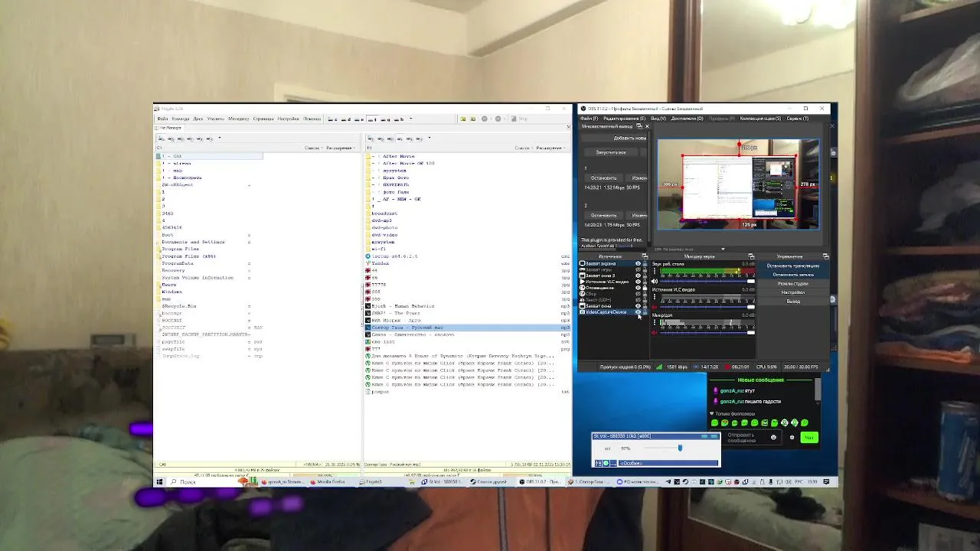Hide the Захват окна 3 source
The height and width of the screenshot is (551, 980).
[x=638, y=275]
